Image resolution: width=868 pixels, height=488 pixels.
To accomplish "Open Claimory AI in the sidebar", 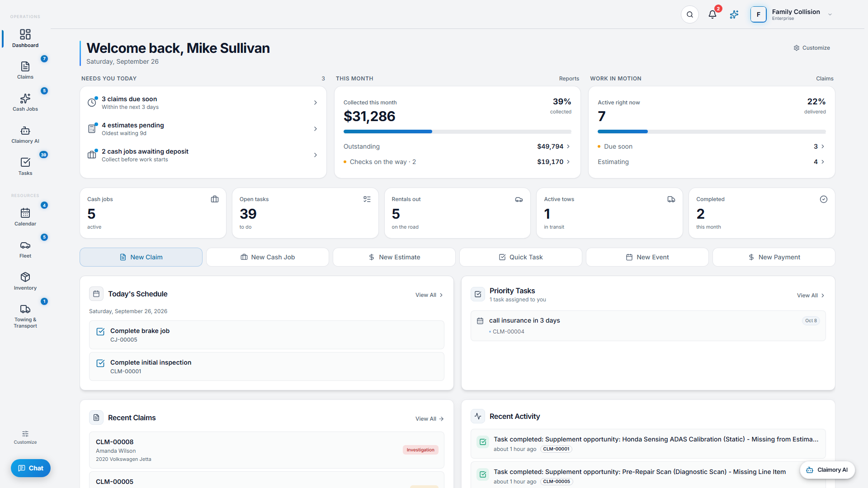I will click(x=25, y=135).
